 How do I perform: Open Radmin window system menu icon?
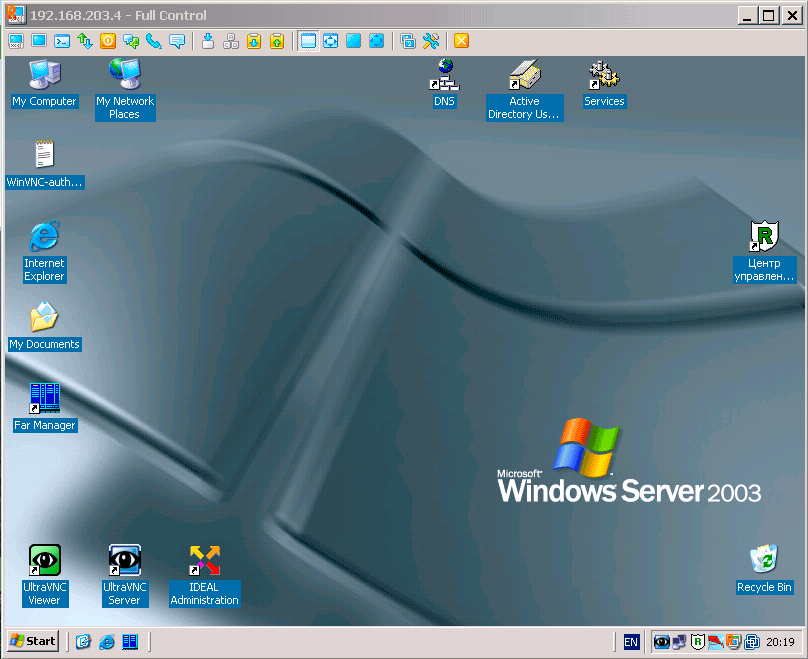click(x=16, y=15)
